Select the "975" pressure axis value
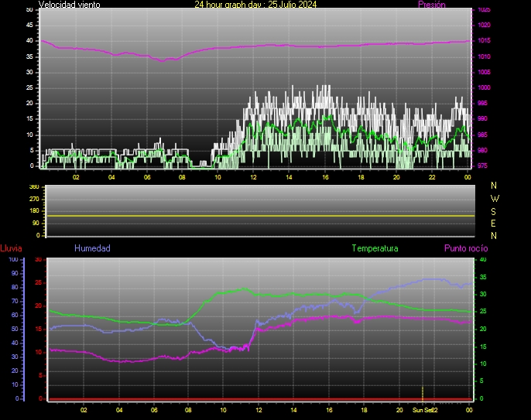The width and height of the screenshot is (531, 420). 482,166
